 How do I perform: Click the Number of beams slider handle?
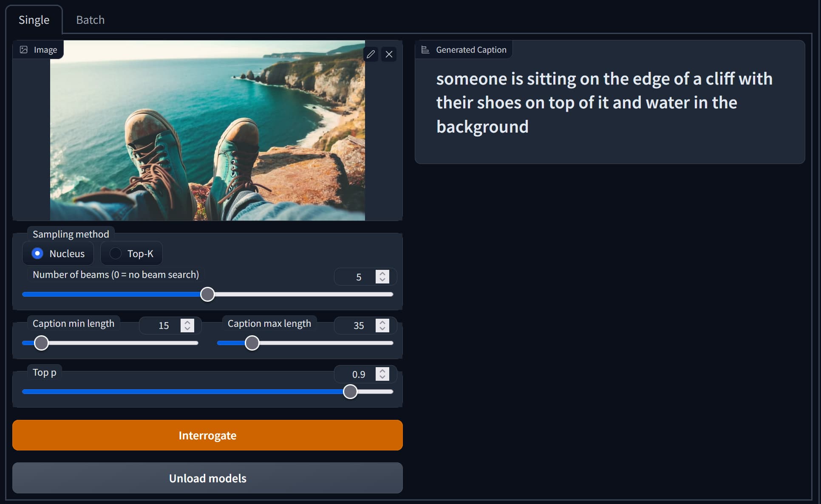pyautogui.click(x=207, y=294)
